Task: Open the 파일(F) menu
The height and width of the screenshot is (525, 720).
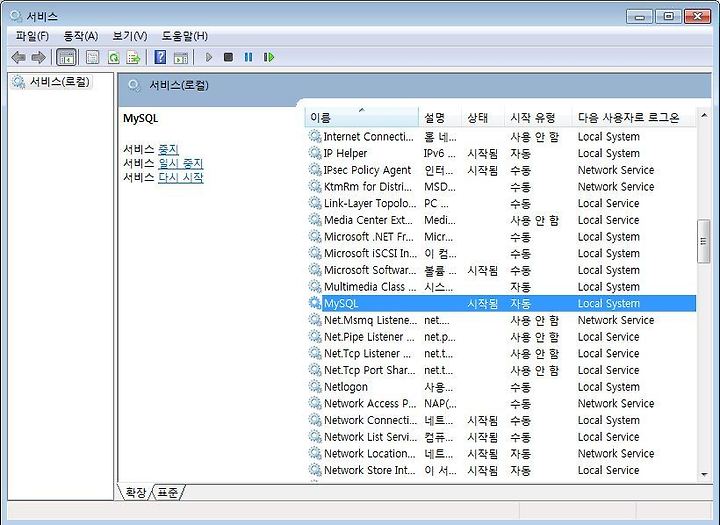Action: click(32, 36)
